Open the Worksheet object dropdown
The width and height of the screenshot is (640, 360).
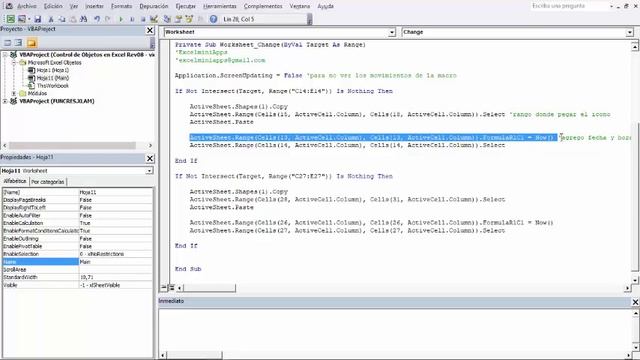tap(392, 32)
